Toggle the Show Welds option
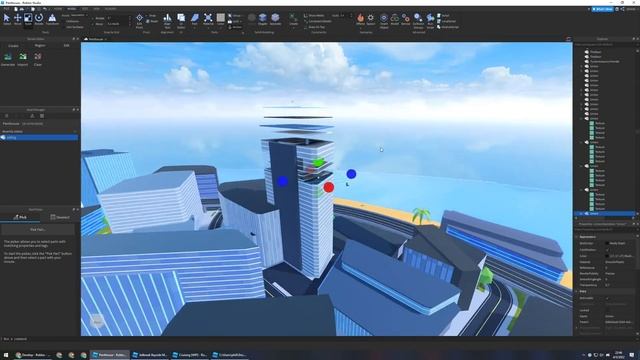Viewport: 640px width, 360px height. click(314, 16)
